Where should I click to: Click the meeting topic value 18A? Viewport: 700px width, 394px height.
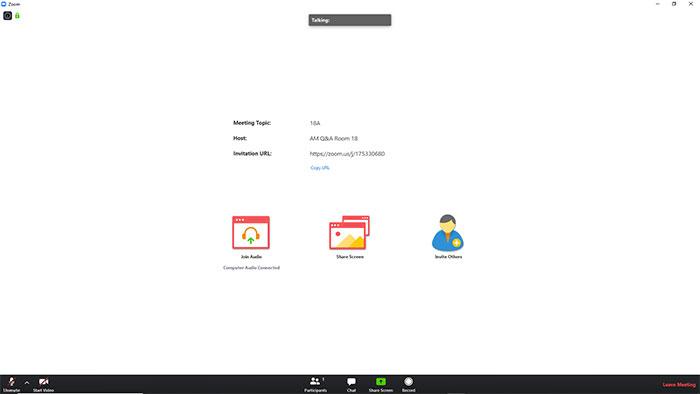coord(315,123)
